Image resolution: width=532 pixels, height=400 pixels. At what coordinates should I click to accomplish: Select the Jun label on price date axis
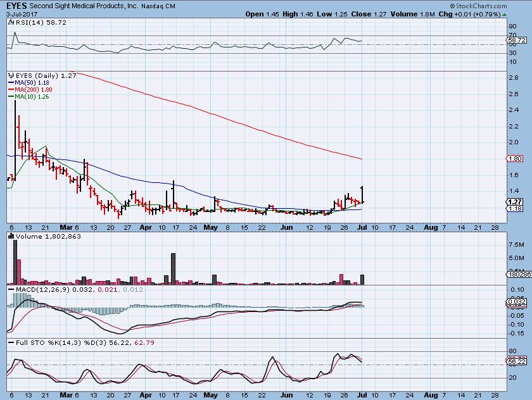tap(287, 226)
